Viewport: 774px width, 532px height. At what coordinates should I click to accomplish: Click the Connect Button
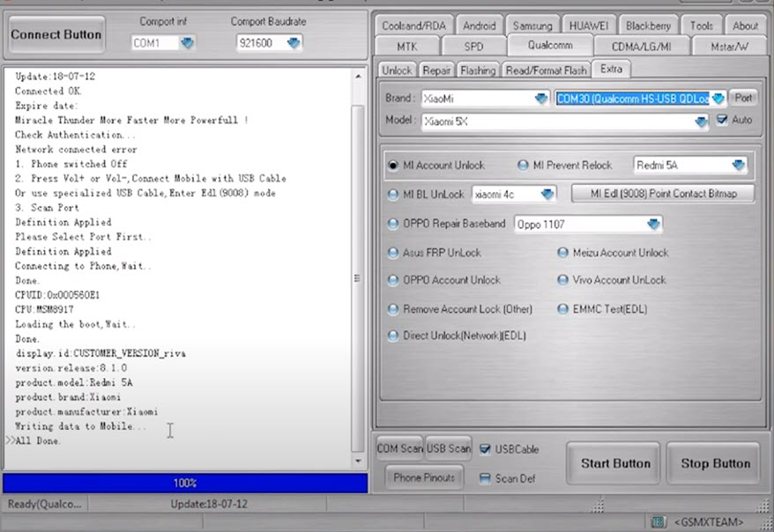point(56,34)
